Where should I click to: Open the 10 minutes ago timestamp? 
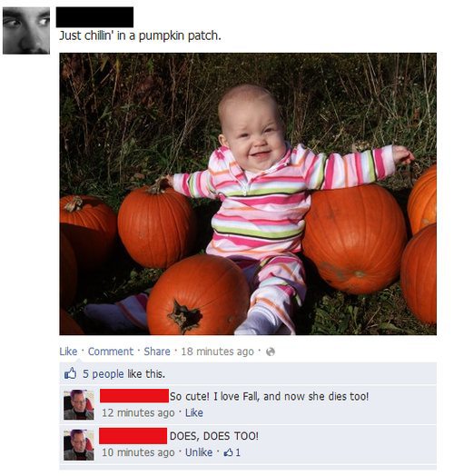click(138, 452)
